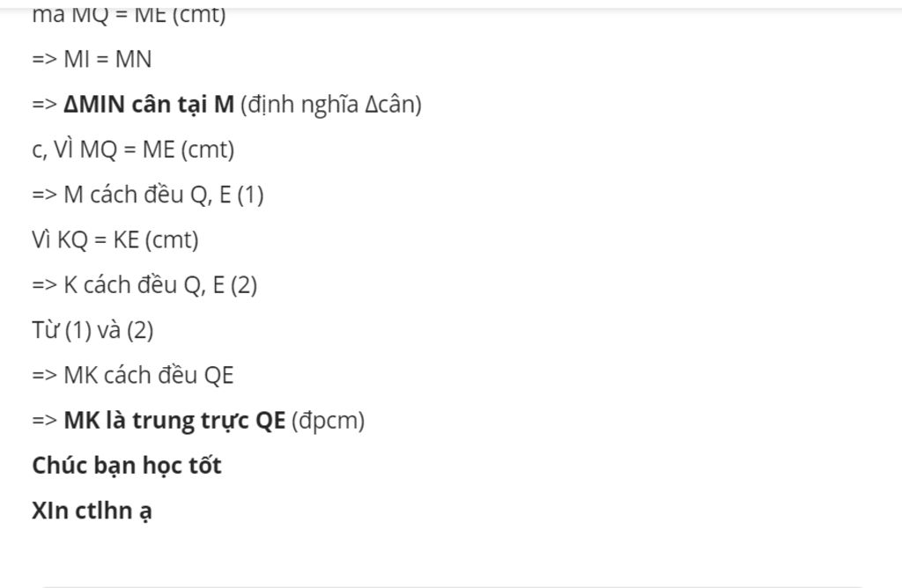
Task: Click the "(đpcm)" text after the conclusion
Action: coord(328,422)
